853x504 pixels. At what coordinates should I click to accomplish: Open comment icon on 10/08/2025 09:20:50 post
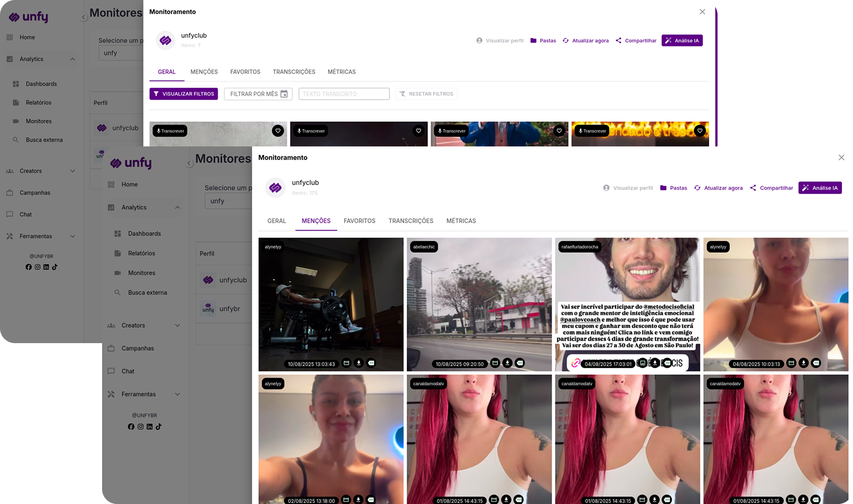(x=520, y=363)
